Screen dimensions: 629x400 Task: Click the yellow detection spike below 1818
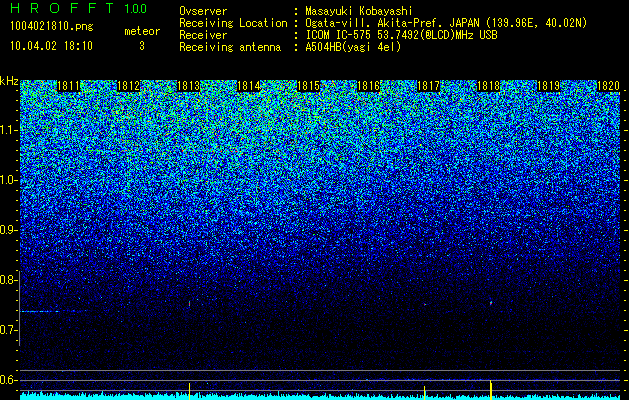[491, 390]
